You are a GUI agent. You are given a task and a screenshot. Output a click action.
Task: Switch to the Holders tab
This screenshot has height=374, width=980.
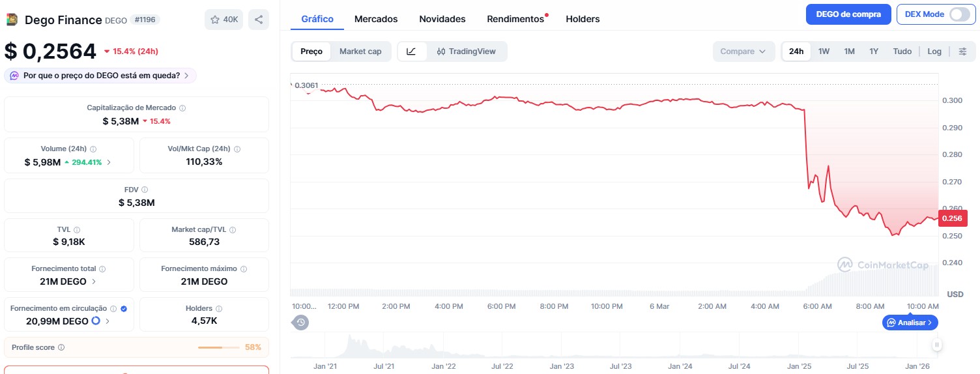coord(583,19)
